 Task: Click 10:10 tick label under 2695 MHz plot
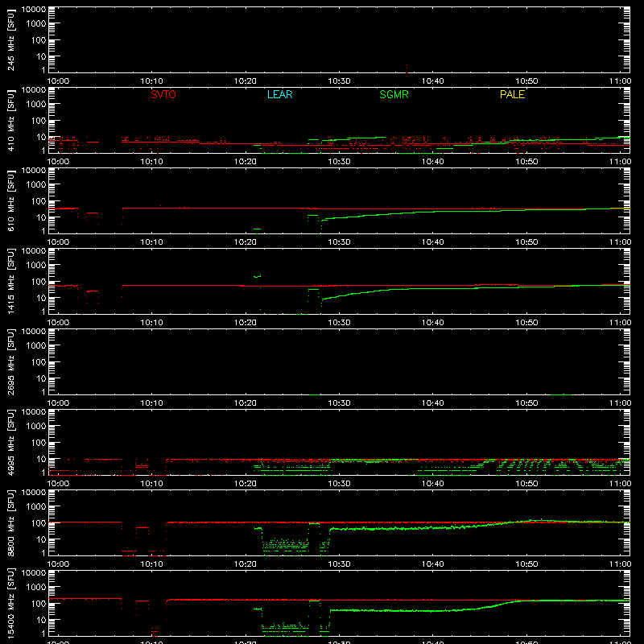click(x=152, y=403)
